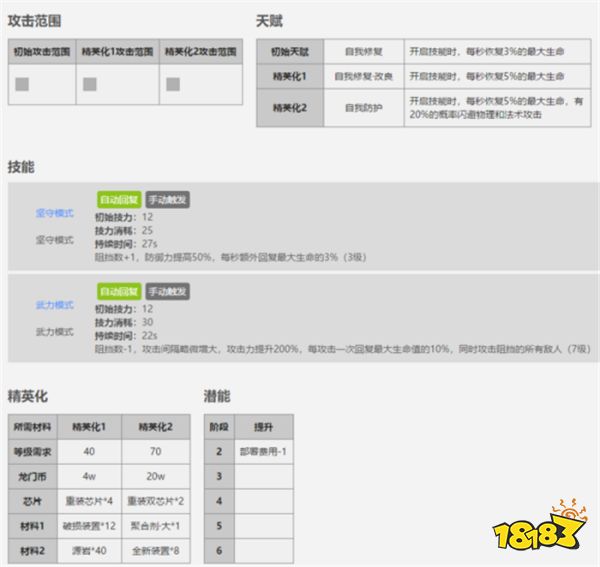600x567 pixels.
Task: Click the grey tile under 初始攻击范围
Action: click(21, 85)
